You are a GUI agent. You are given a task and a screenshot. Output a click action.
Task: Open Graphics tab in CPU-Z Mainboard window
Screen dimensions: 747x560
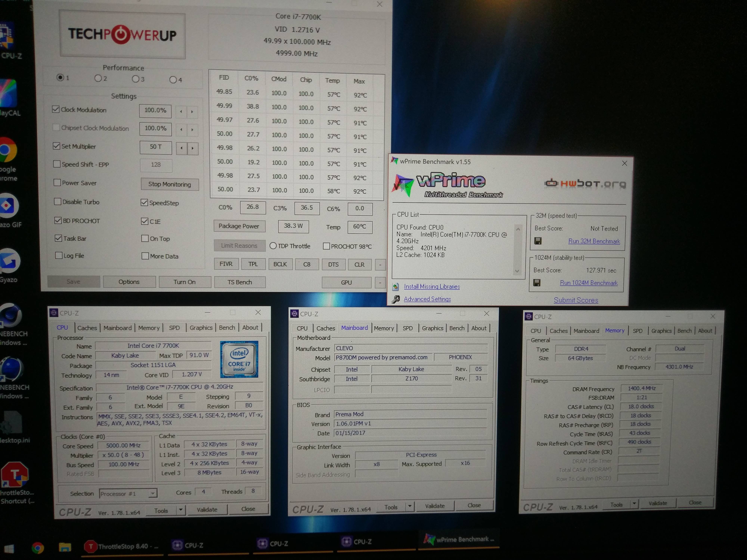tap(433, 328)
